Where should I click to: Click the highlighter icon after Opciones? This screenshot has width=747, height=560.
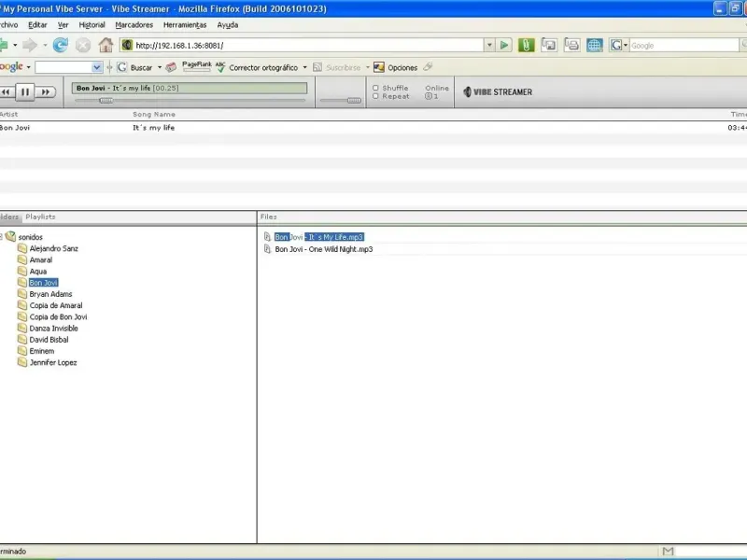[x=428, y=66]
